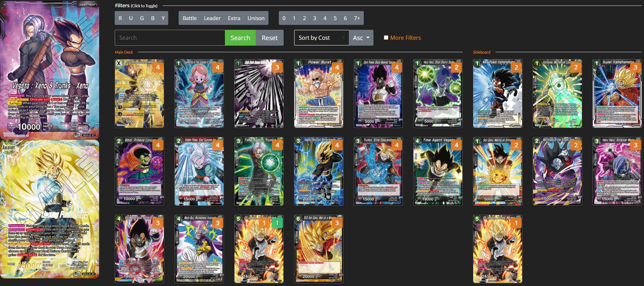644x286 pixels.
Task: Open the Sort by Cost dropdown
Action: tap(322, 38)
